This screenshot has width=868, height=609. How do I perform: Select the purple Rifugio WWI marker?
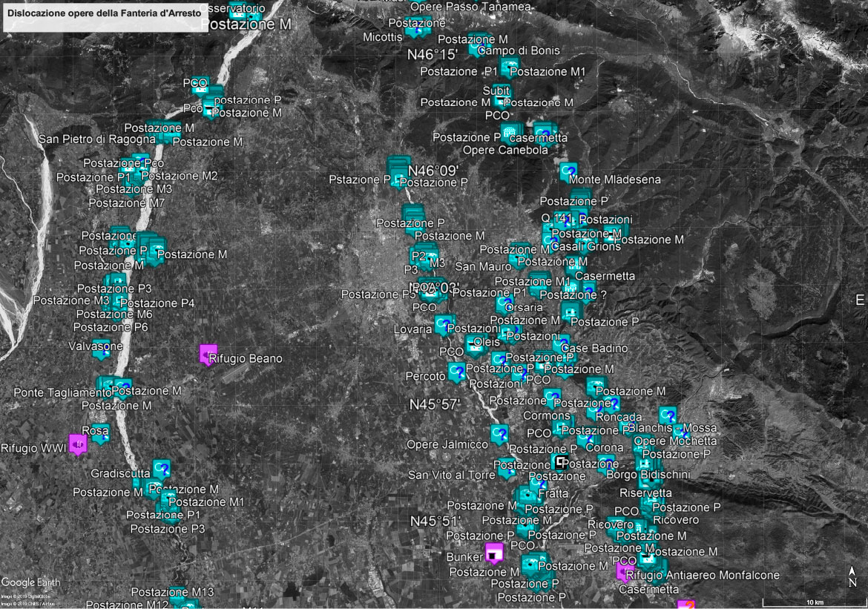tap(78, 444)
